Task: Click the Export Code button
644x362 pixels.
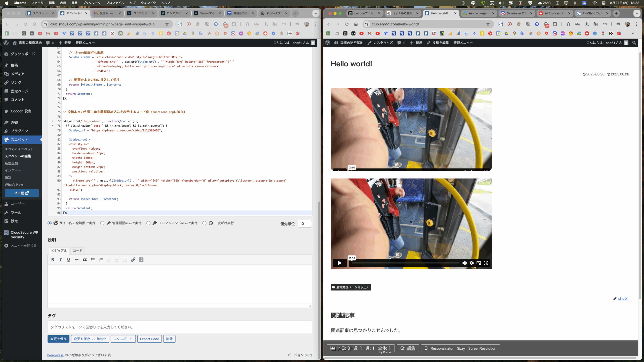Action: pyautogui.click(x=149, y=339)
